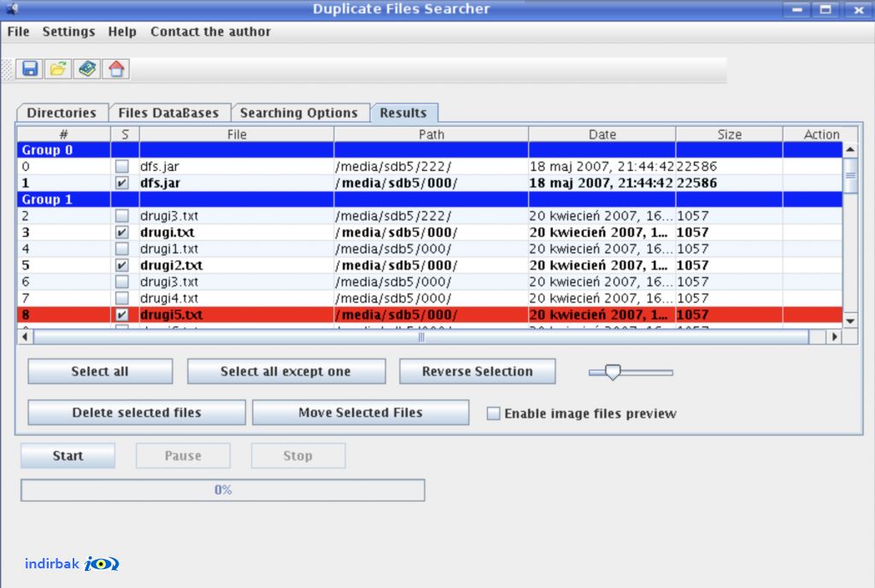This screenshot has height=588, width=875.
Task: Click the preview size slider handle
Action: pos(613,372)
